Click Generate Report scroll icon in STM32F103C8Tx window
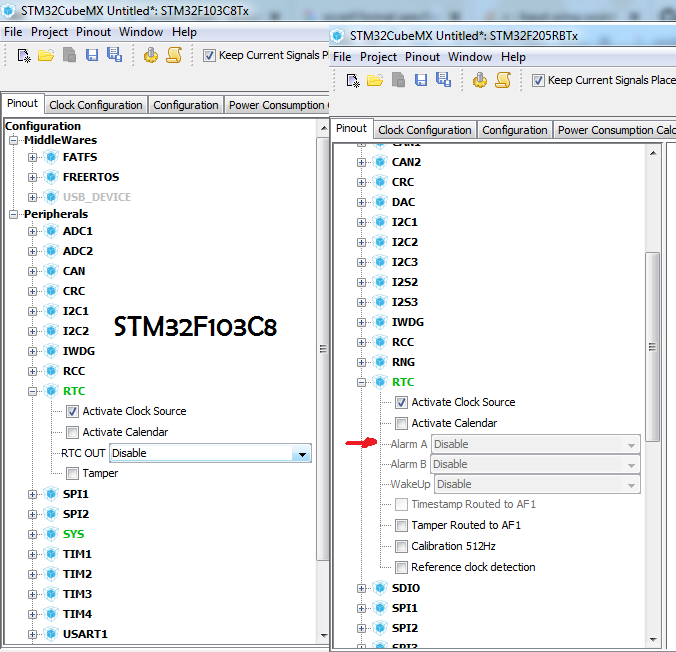676x652 pixels. coord(174,55)
